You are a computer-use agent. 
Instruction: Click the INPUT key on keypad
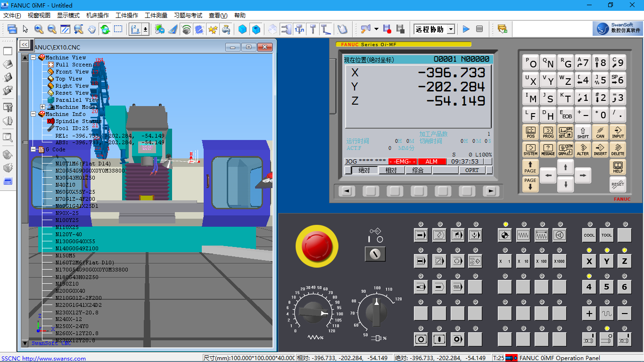tap(618, 132)
